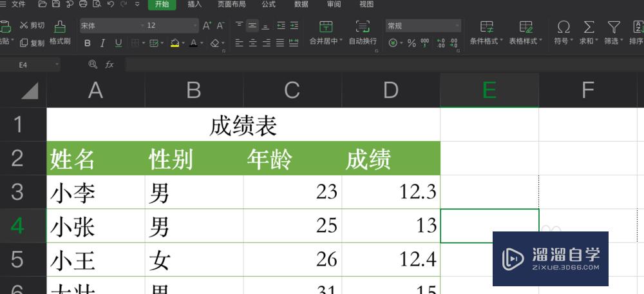This screenshot has height=294, width=644.
Task: Click the E4 name box
Action: coord(30,64)
